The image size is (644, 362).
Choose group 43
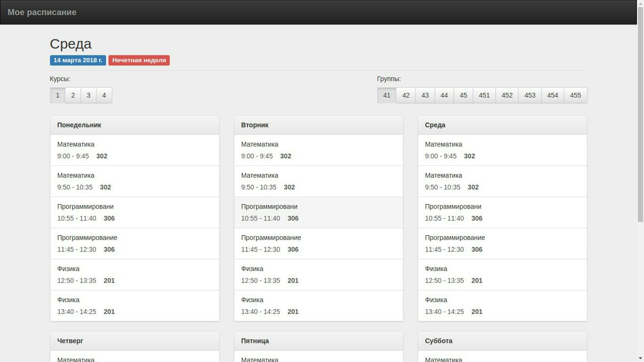(x=425, y=95)
